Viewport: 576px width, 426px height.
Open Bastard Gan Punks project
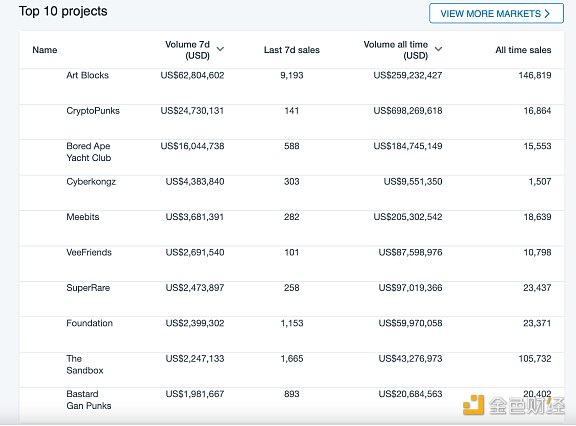click(89, 400)
